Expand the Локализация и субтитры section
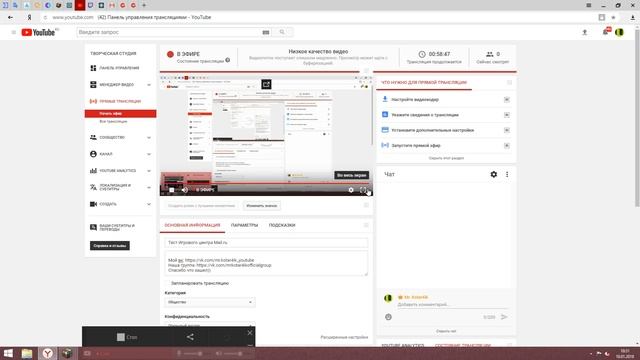640x360 pixels. [x=149, y=187]
